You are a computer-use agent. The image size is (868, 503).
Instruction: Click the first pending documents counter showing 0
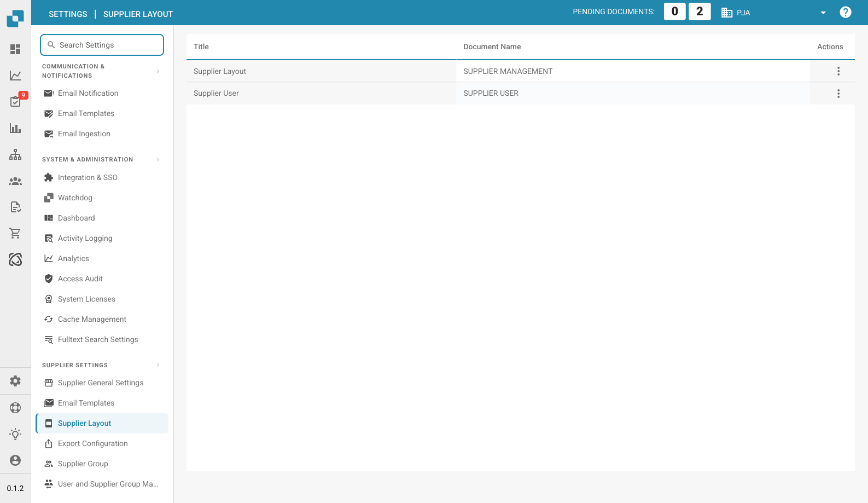click(675, 11)
